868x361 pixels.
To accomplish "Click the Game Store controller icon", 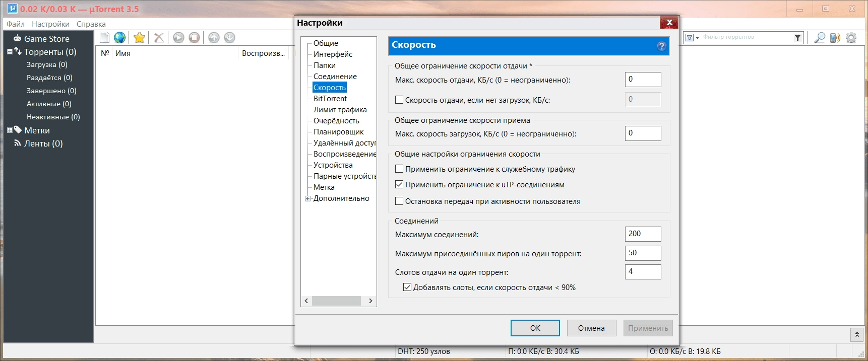I will [x=17, y=38].
